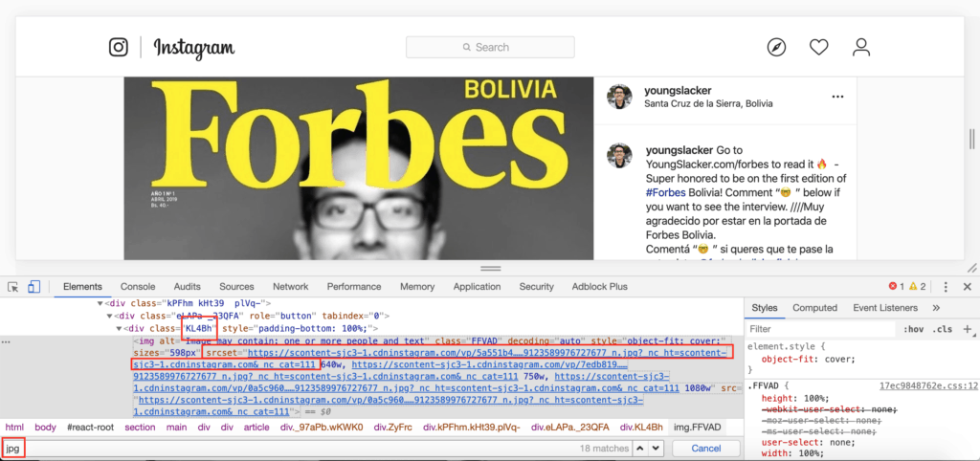980x461 pixels.
Task: Open the youngslacker username in post header
Action: [678, 91]
